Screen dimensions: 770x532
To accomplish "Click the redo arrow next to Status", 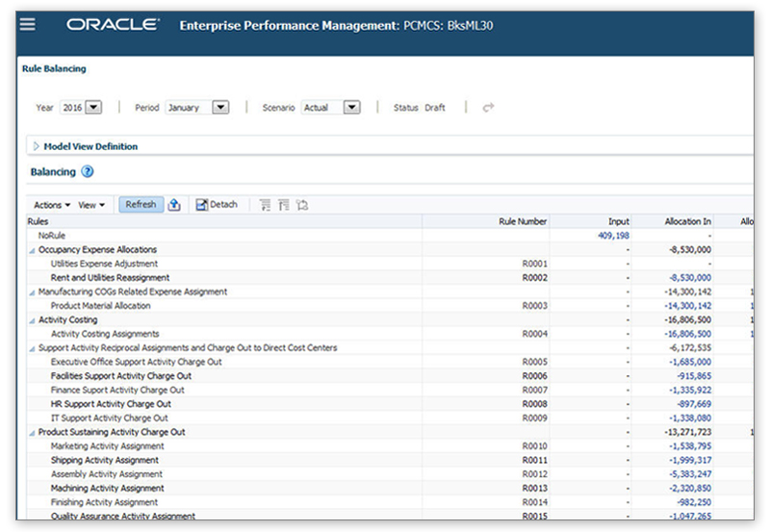I will (x=488, y=108).
